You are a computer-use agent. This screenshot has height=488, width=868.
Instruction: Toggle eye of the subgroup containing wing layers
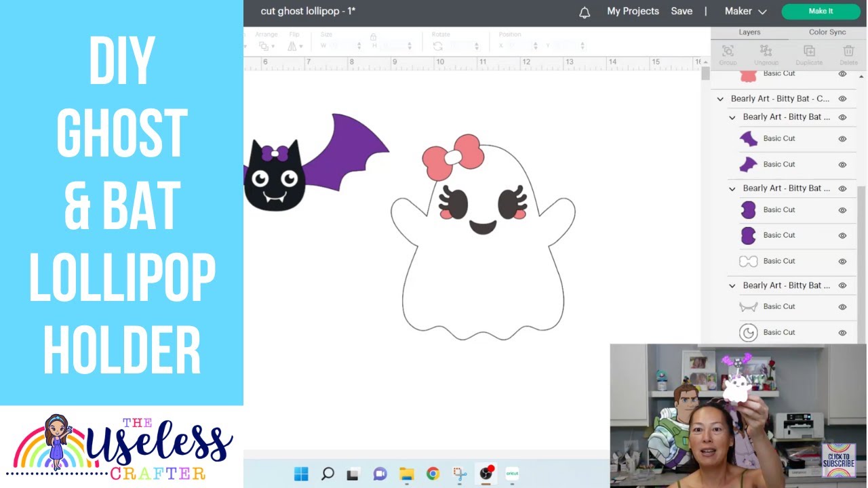click(842, 117)
